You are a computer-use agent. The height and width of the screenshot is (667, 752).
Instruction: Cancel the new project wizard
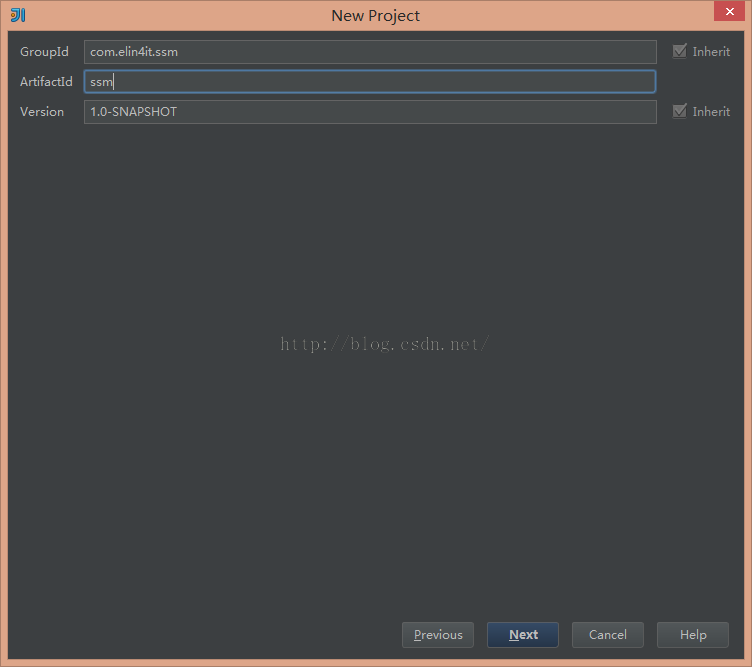click(x=608, y=635)
